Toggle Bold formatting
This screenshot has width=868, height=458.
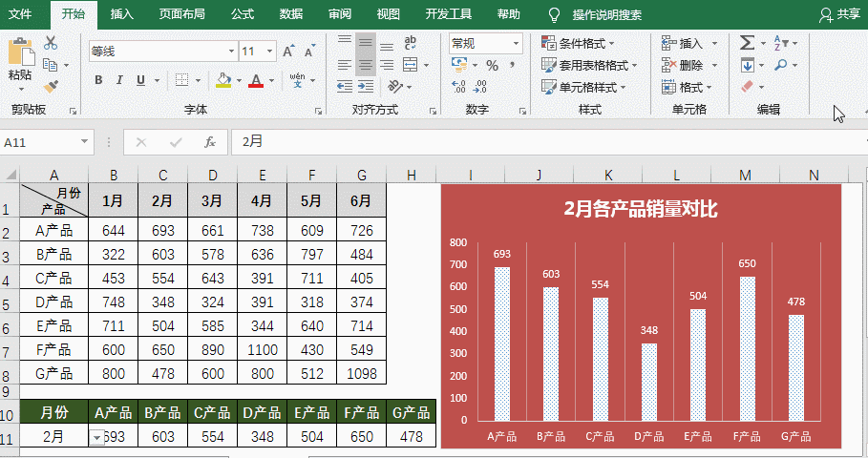pos(98,80)
